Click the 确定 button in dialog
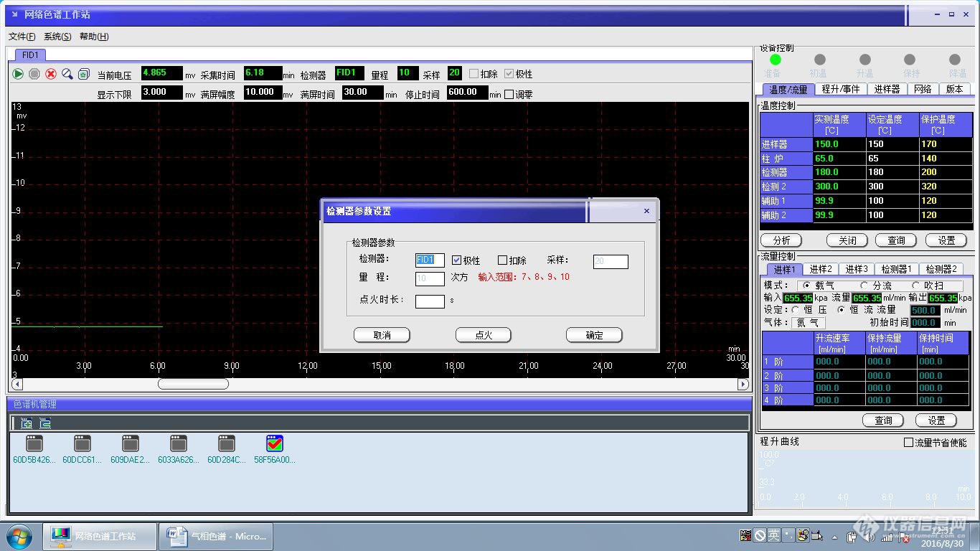 click(594, 335)
